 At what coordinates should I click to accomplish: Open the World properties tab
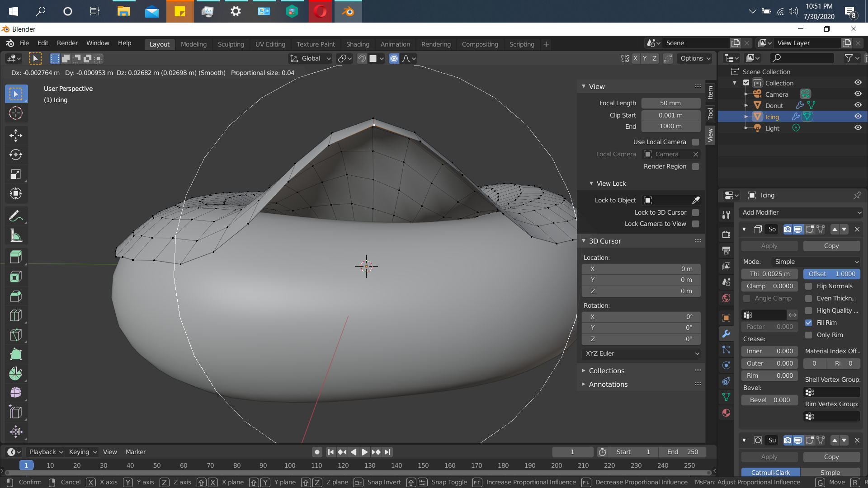[x=726, y=298]
